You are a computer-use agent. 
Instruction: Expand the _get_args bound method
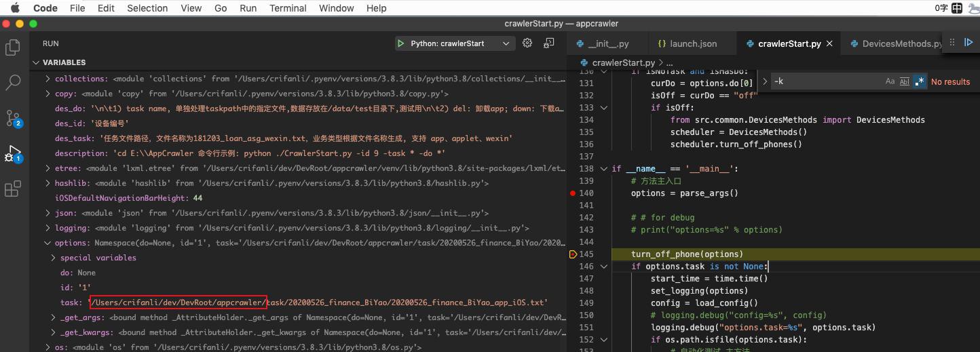point(54,317)
